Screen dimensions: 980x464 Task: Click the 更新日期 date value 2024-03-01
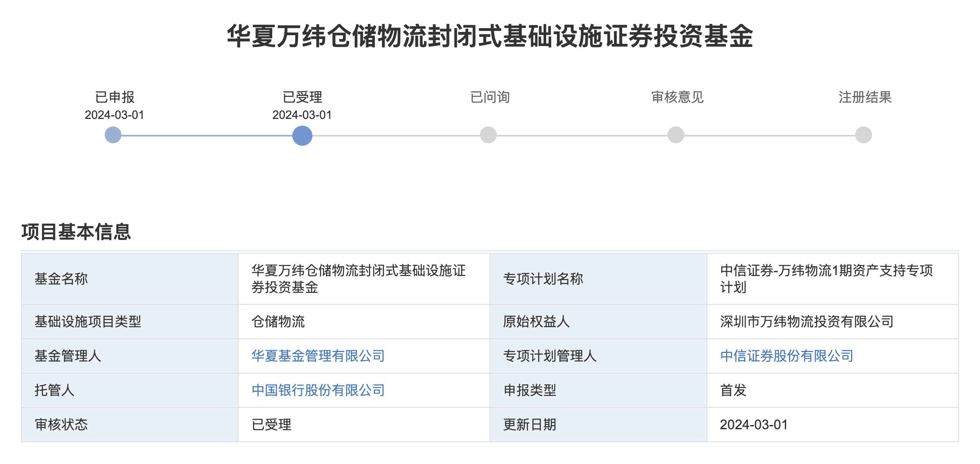[754, 425]
